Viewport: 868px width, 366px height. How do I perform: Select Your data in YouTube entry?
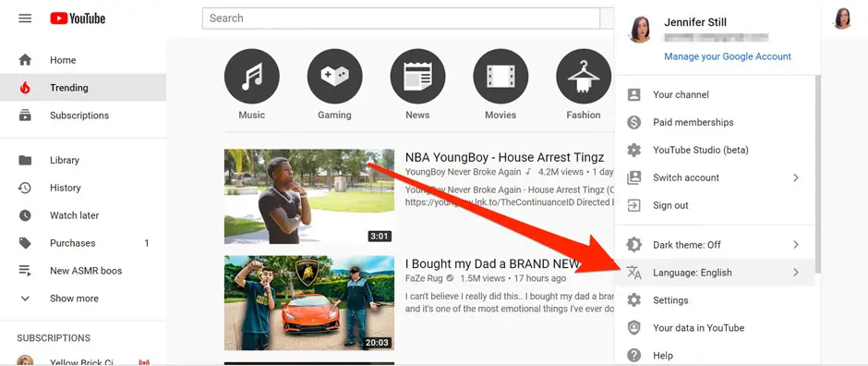click(715, 328)
